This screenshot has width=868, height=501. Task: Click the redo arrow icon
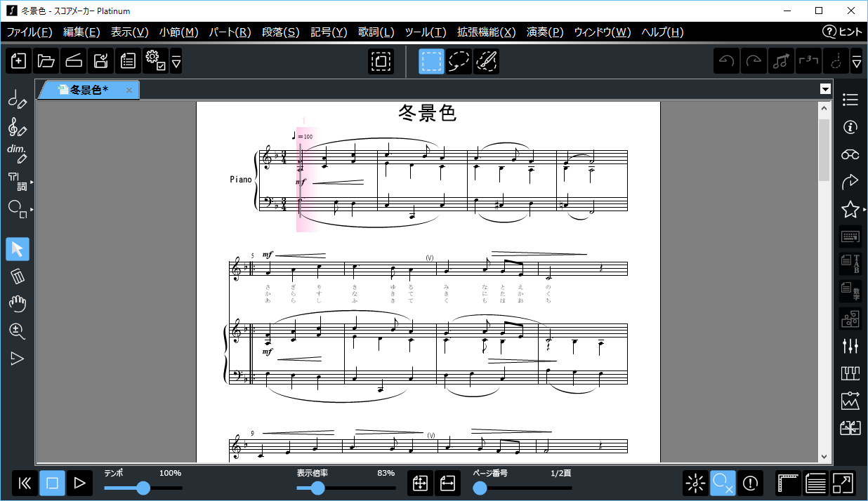[754, 61]
